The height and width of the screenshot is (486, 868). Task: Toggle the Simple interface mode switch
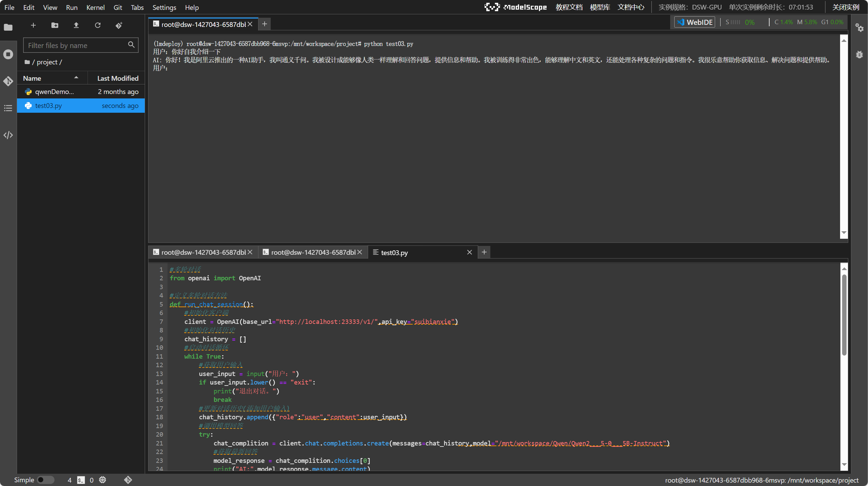[x=45, y=480]
